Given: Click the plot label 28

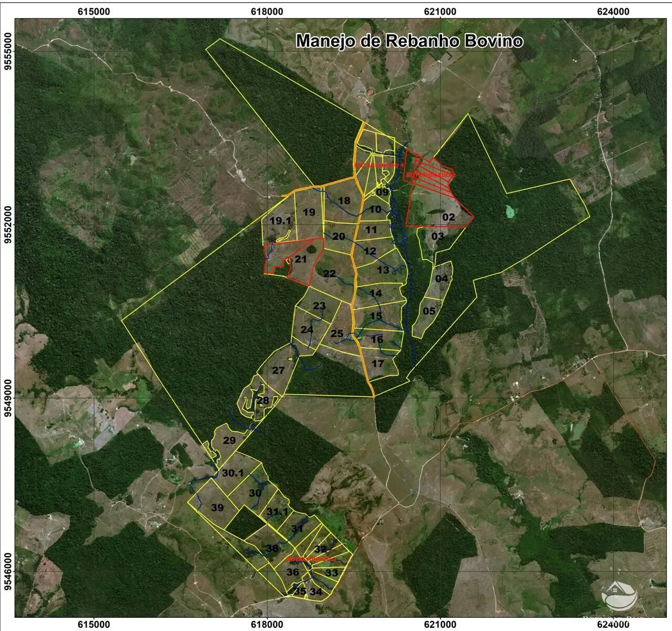Looking at the screenshot, I should point(263,400).
